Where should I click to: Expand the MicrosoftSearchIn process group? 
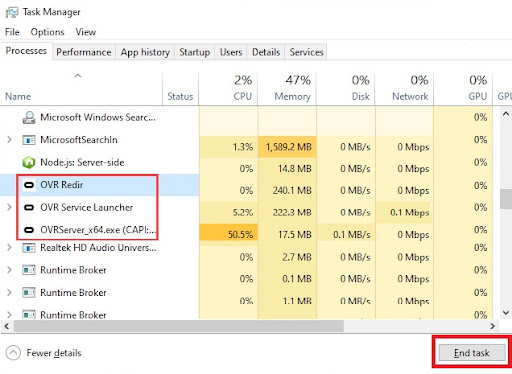[9, 140]
